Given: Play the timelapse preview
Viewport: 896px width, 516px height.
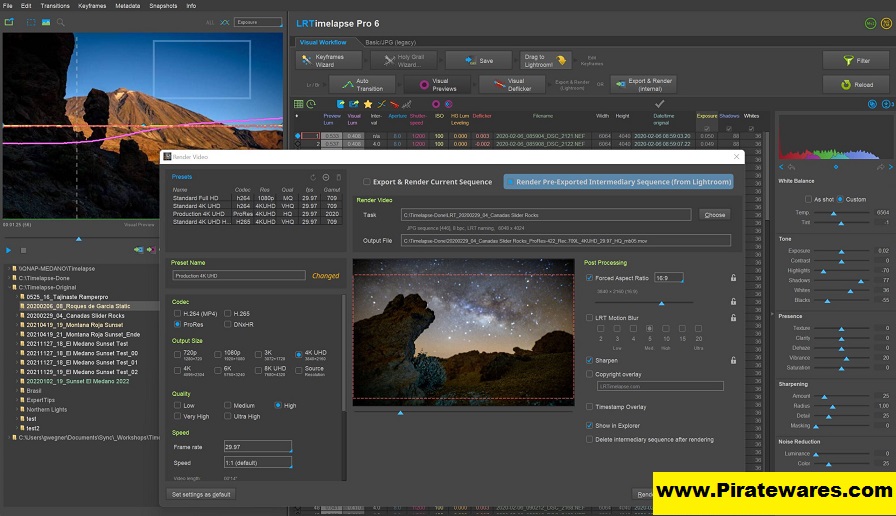Looking at the screenshot, I should pos(9,250).
